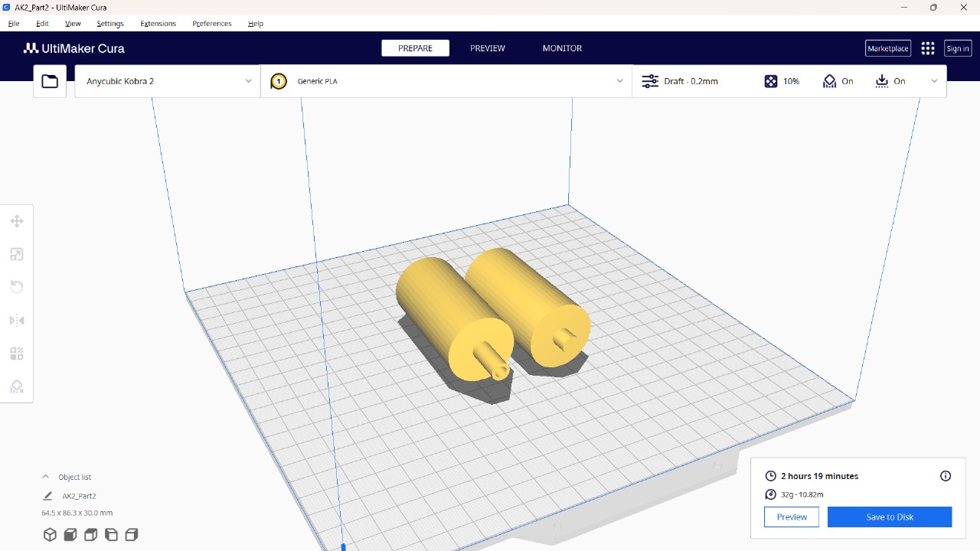This screenshot has height=551, width=980.
Task: Click the 32g · 10.82m material usage
Action: point(802,494)
